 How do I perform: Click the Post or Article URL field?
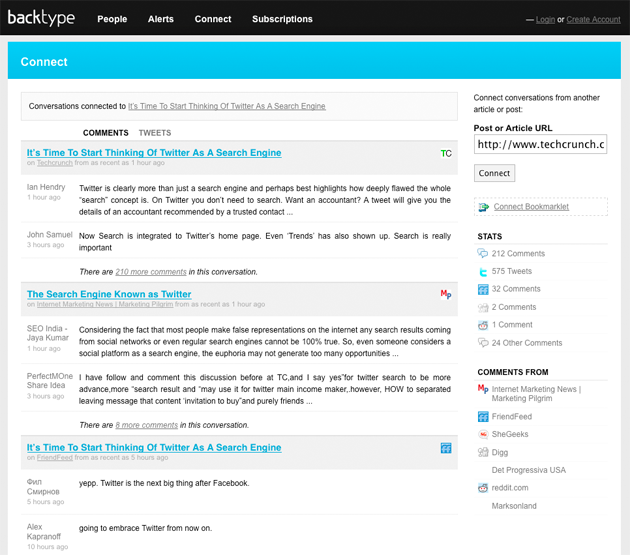[x=540, y=144]
